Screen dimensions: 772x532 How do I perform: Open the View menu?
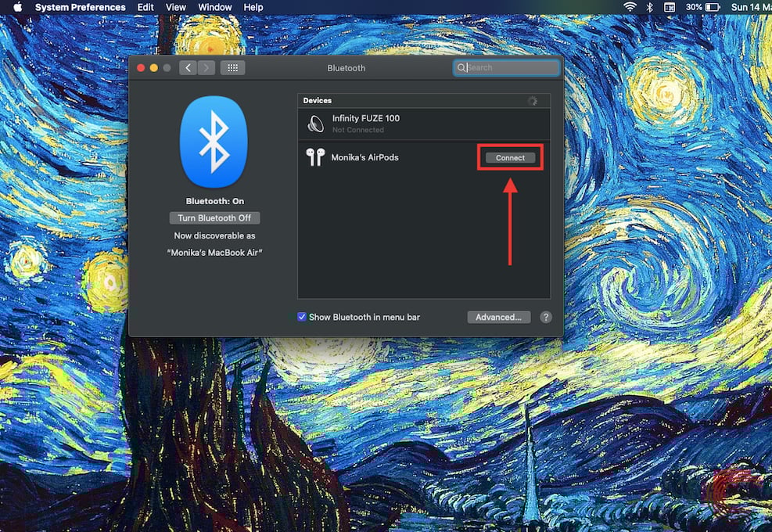[x=176, y=7]
